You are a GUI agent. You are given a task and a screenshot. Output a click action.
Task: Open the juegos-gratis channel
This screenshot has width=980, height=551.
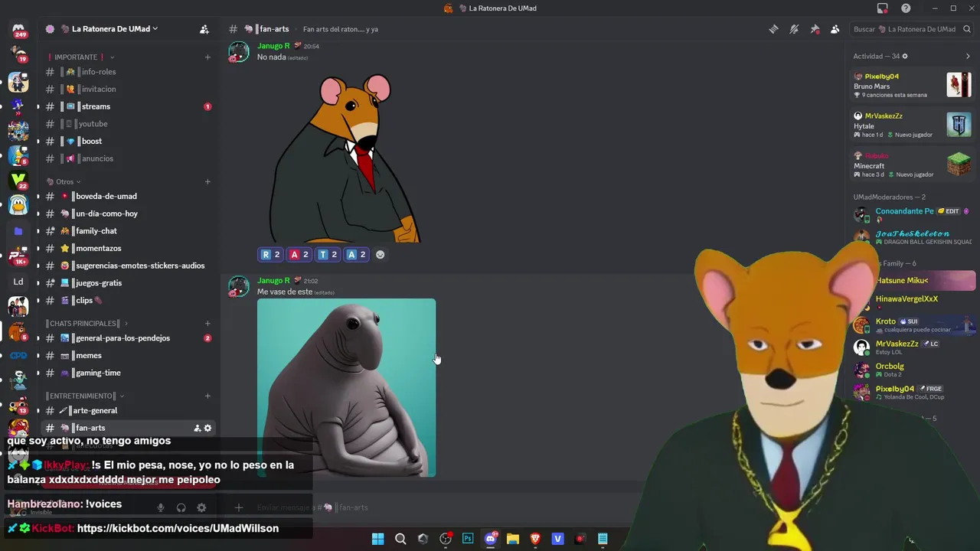[128, 283]
